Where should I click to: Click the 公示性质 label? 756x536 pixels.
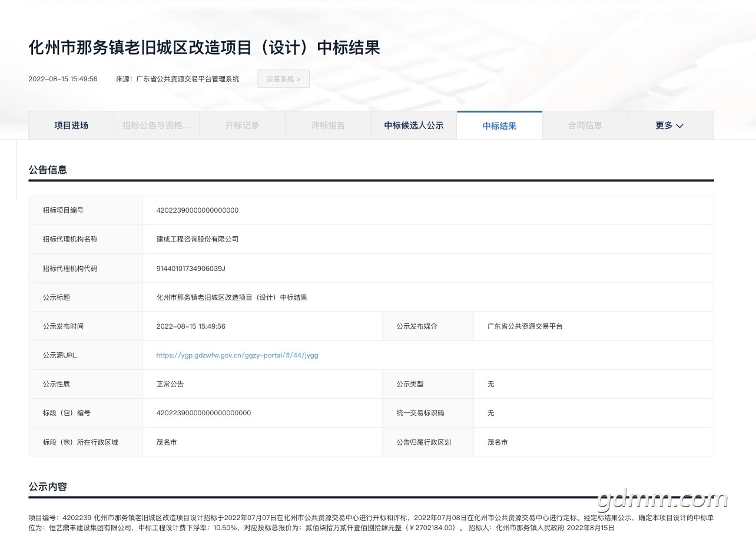click(57, 384)
